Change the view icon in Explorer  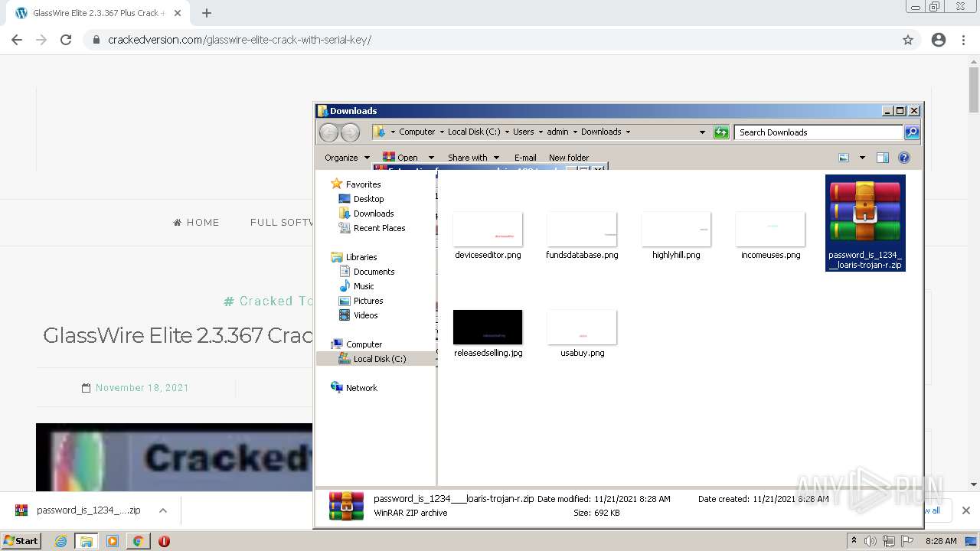[844, 158]
